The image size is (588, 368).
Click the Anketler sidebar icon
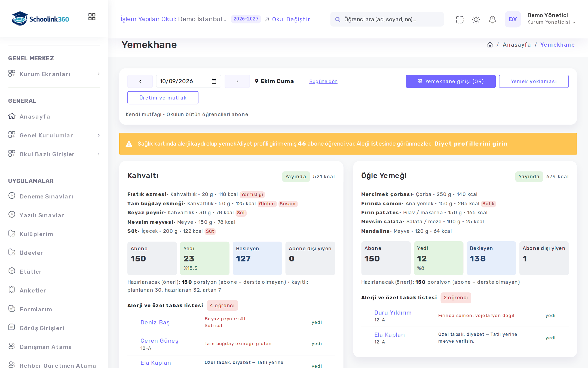pos(12,290)
